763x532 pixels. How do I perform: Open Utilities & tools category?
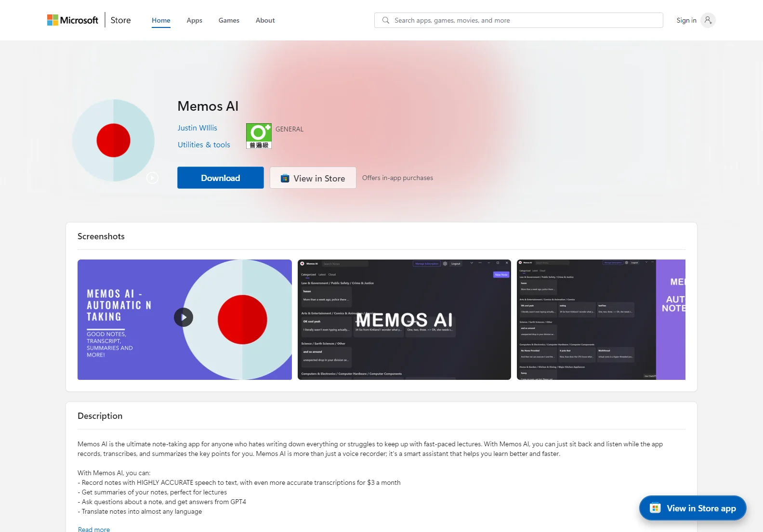(x=204, y=144)
